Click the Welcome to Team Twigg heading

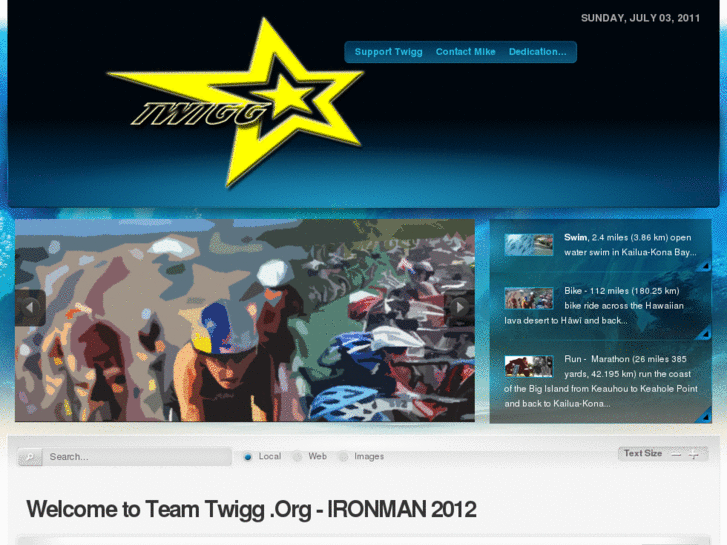252,509
